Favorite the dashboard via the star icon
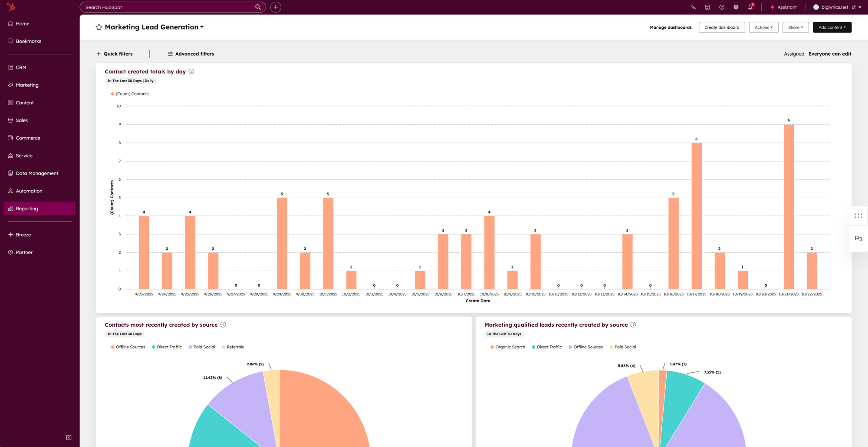The width and height of the screenshot is (868, 447). (99, 27)
